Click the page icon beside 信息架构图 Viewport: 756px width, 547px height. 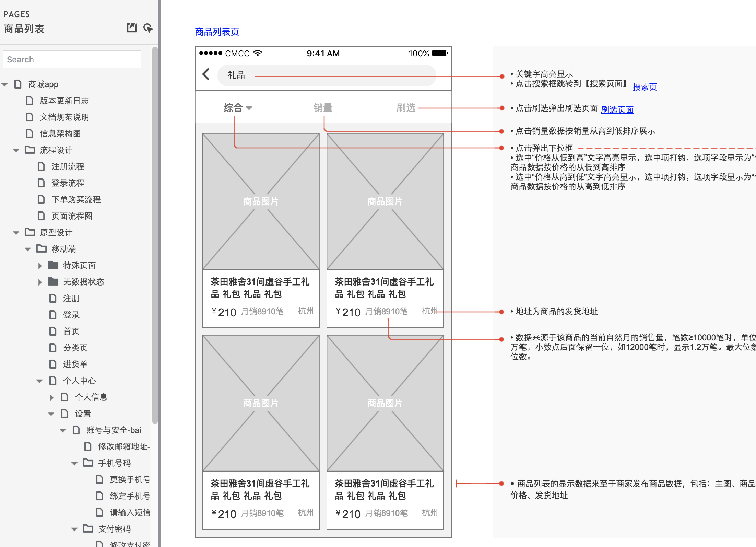30,133
